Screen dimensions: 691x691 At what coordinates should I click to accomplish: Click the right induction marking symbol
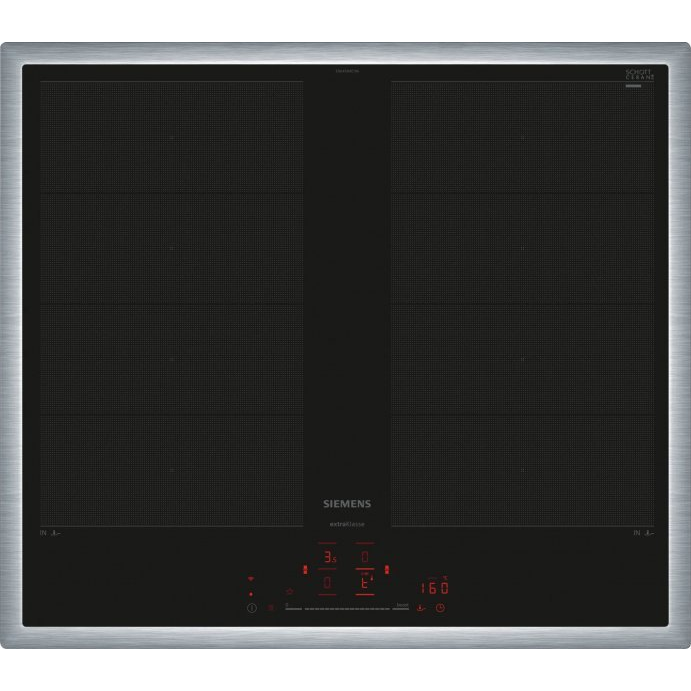tap(642, 534)
